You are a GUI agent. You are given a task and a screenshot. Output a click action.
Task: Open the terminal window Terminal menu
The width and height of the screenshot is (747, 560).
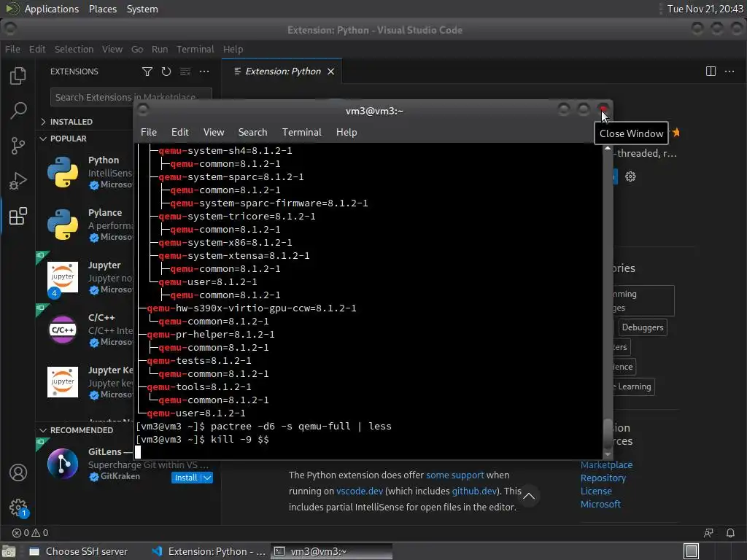tap(301, 133)
